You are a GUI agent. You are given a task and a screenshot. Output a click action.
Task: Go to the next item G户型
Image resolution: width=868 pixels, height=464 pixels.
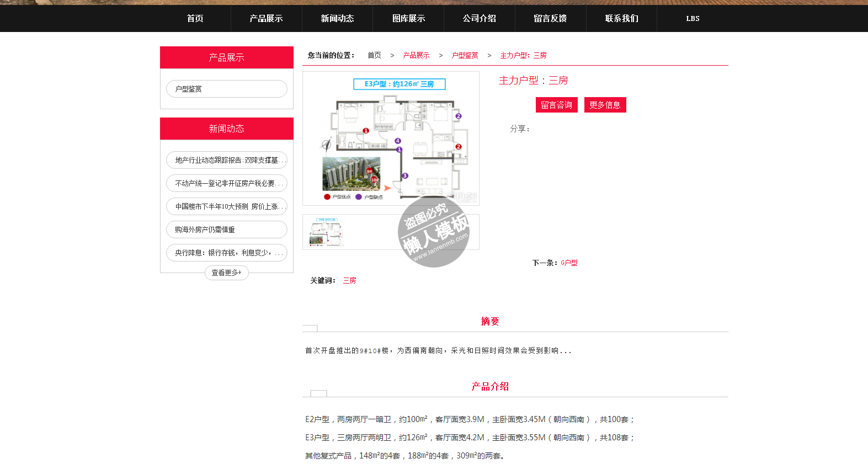569,263
